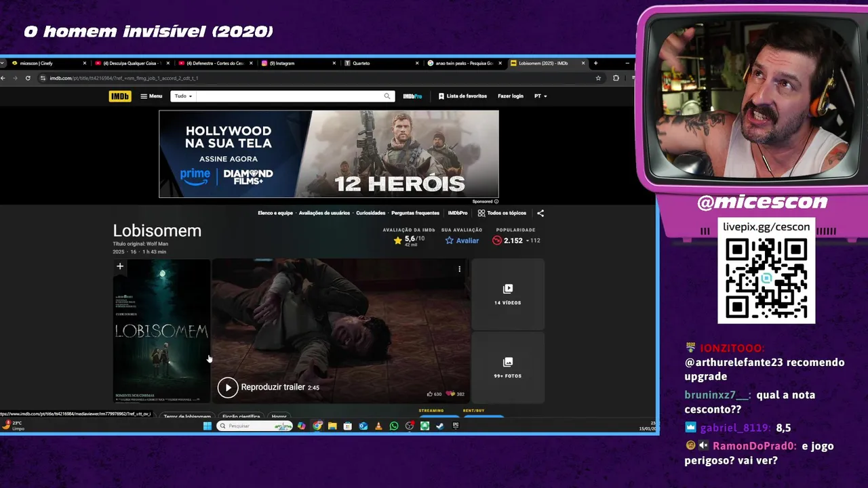Screen dimensions: 868x488
Task: Open VLC from the taskbar
Action: (x=378, y=426)
